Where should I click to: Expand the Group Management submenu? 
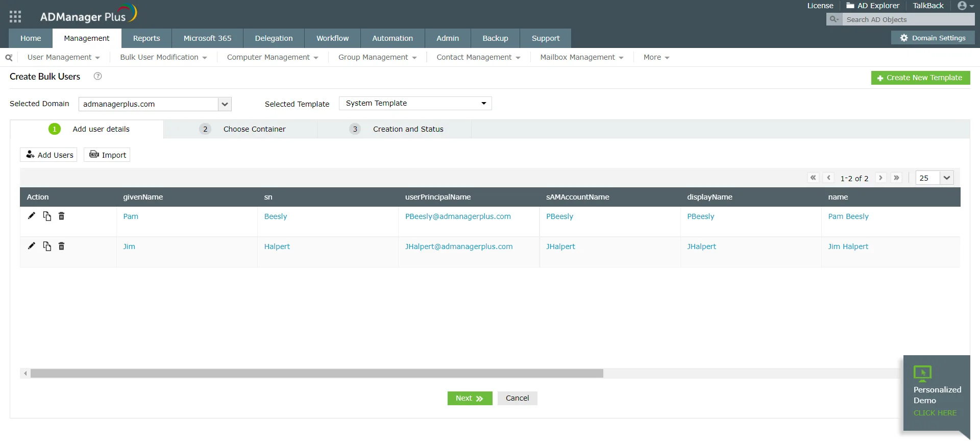click(378, 57)
